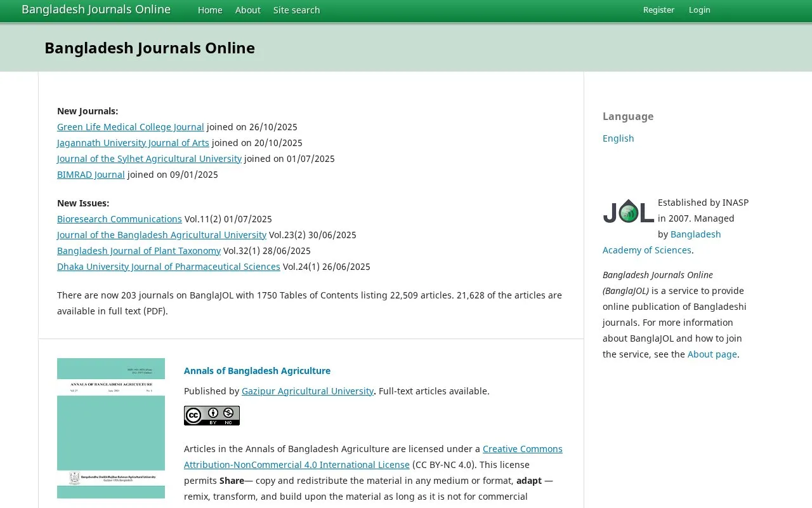Click the 'New Journals:' heading text

click(x=88, y=111)
